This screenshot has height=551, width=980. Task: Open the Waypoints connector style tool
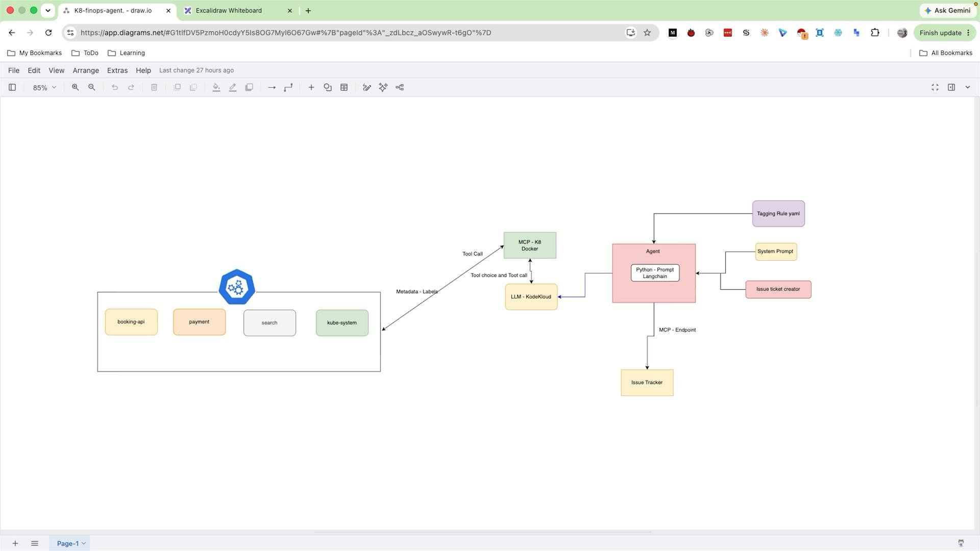288,87
